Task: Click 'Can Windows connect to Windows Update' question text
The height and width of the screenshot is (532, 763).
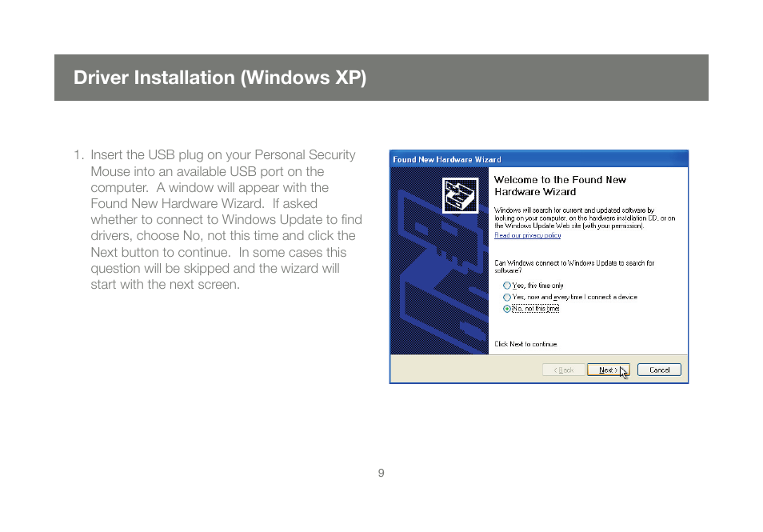Action: (574, 266)
